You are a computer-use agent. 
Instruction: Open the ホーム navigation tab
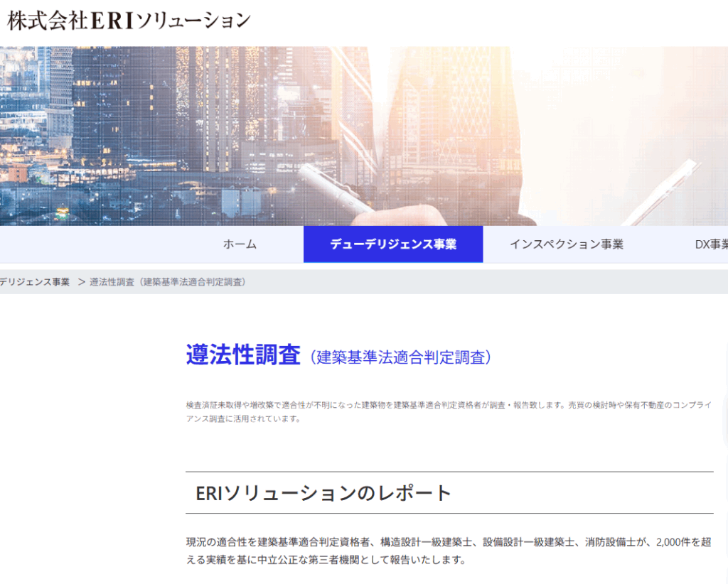click(240, 244)
